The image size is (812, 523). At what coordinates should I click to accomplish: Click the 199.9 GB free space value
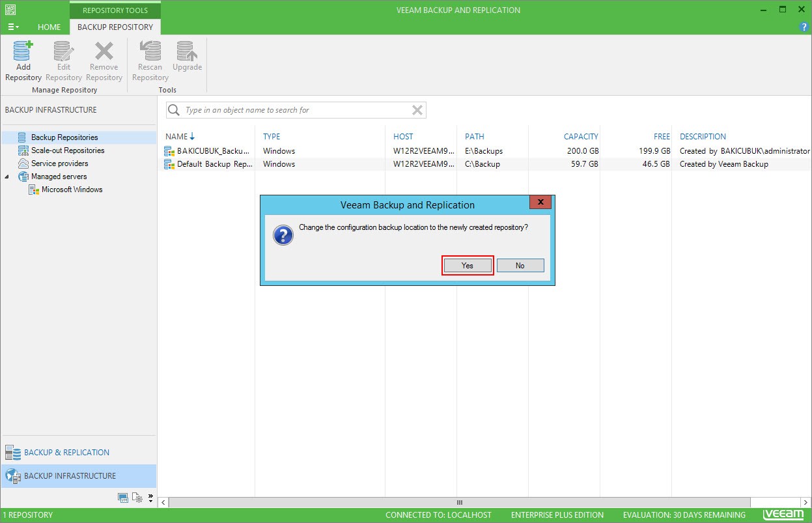(654, 151)
